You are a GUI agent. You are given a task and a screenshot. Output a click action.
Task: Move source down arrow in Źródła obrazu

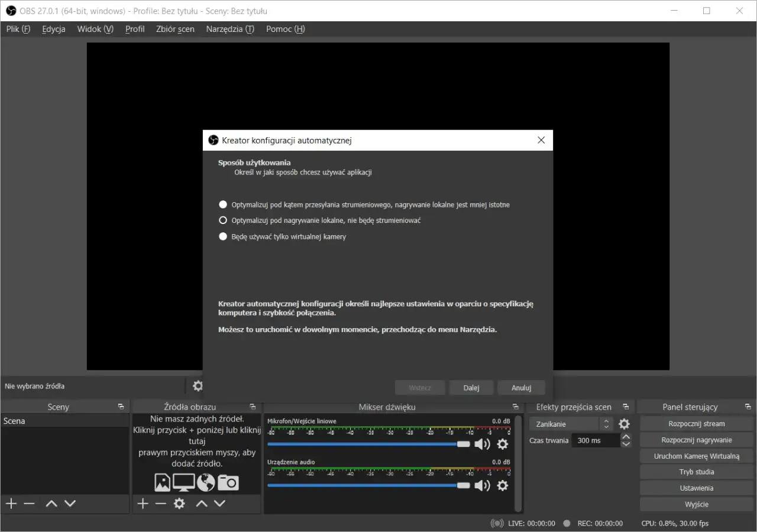click(220, 504)
